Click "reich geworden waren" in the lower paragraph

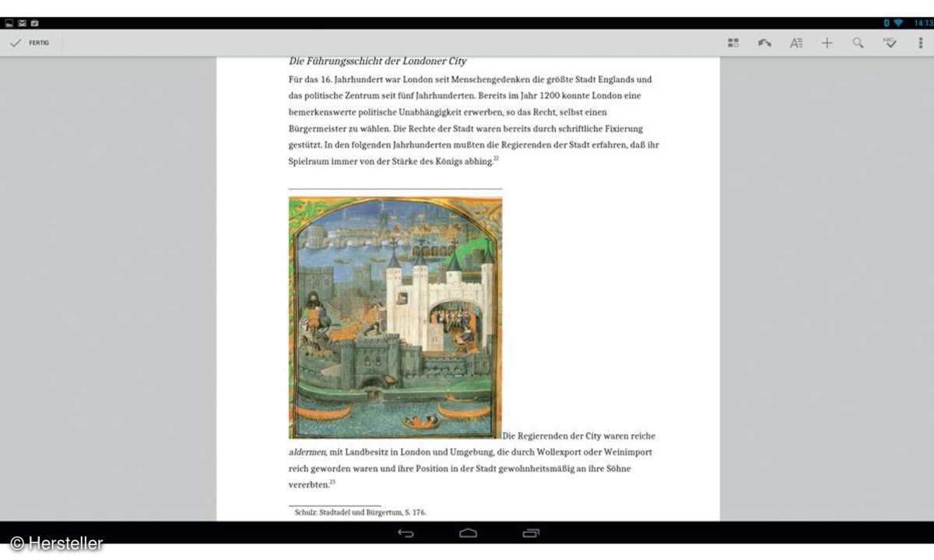[335, 468]
